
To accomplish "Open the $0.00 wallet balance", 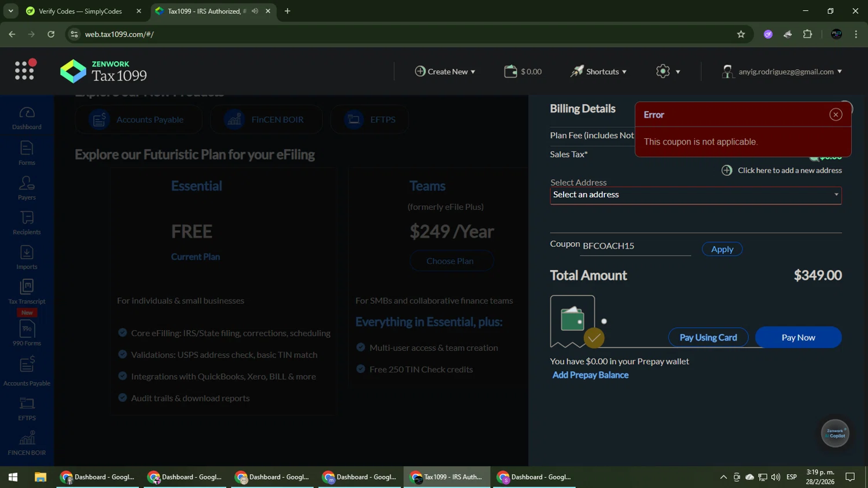I will pyautogui.click(x=523, y=72).
